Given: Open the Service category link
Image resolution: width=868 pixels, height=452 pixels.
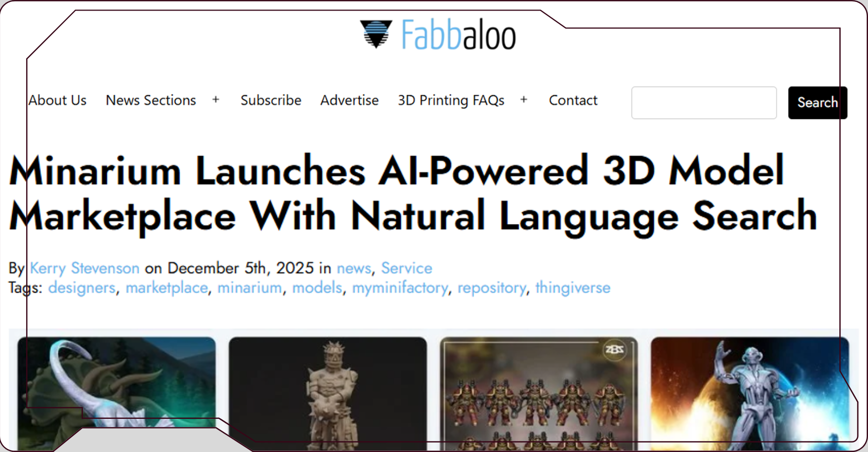Looking at the screenshot, I should pos(406,268).
